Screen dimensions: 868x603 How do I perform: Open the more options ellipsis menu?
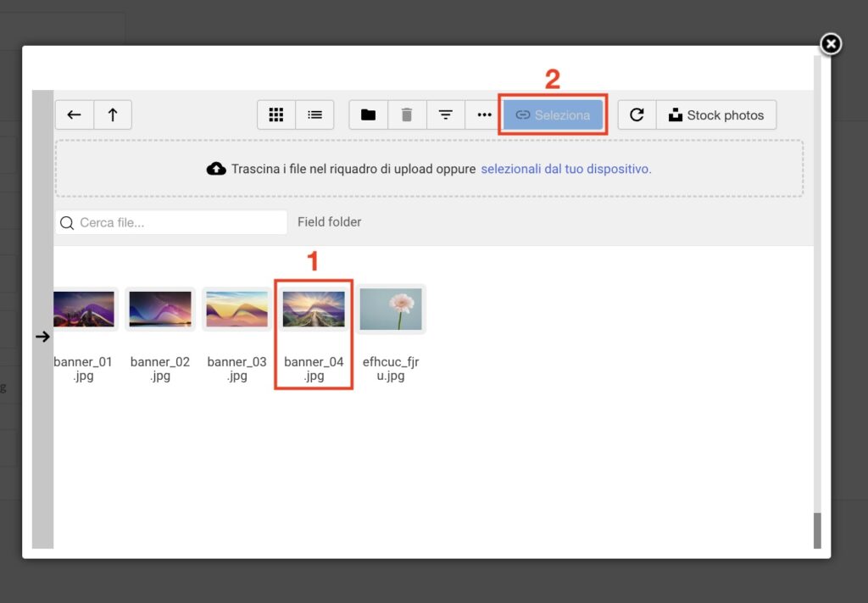[x=484, y=114]
